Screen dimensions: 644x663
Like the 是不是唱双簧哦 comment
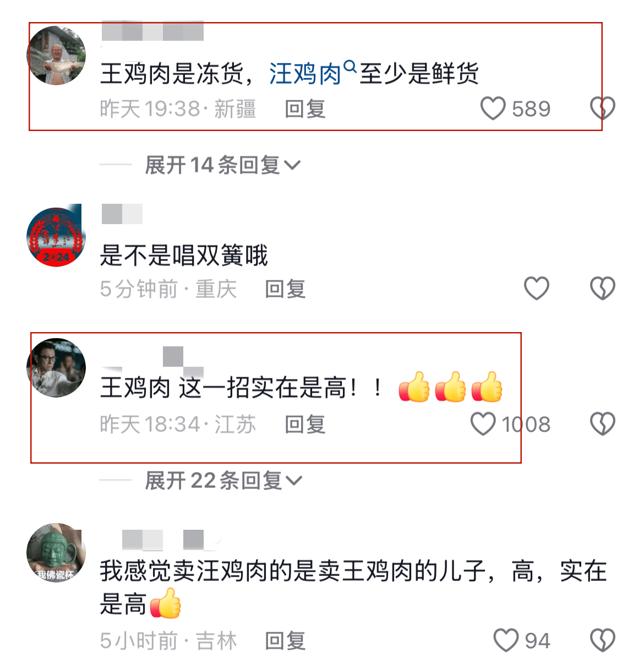pos(536,288)
